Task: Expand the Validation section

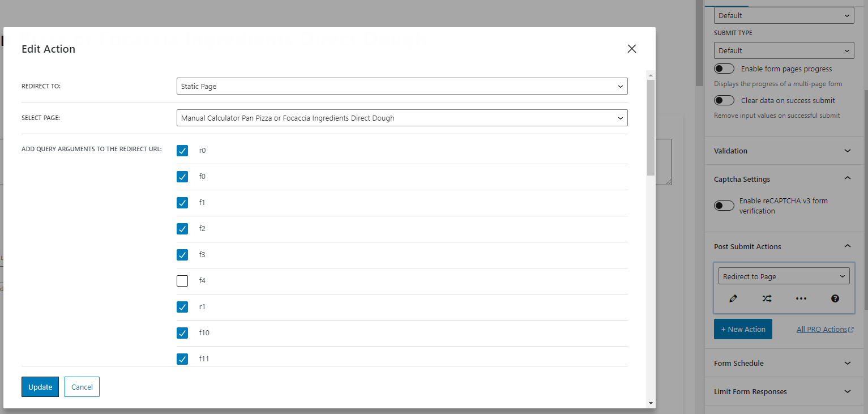Action: pos(784,151)
